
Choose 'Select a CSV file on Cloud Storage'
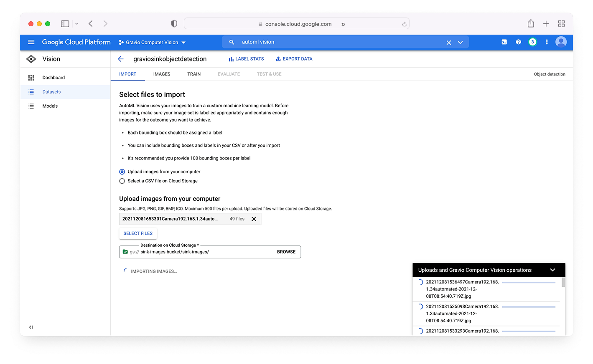122,181
